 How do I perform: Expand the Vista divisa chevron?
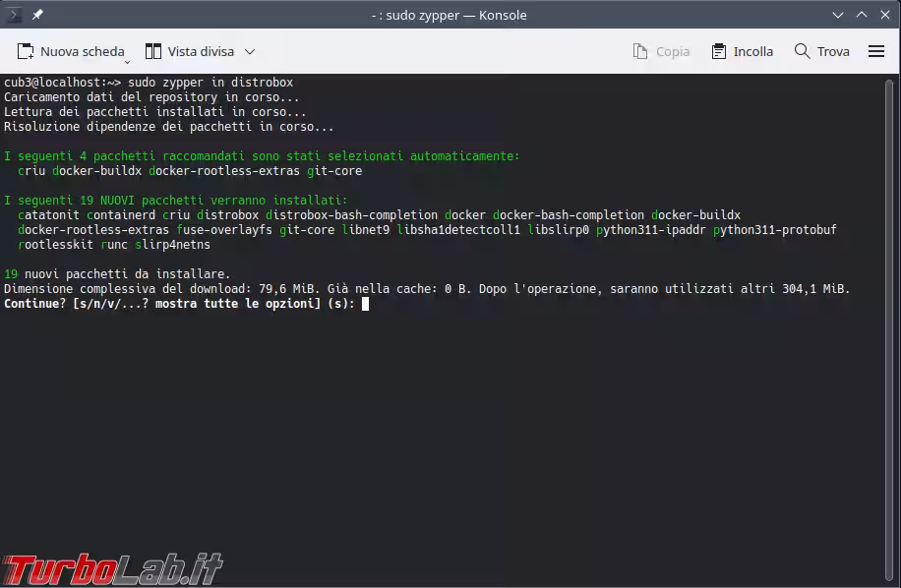click(x=250, y=52)
